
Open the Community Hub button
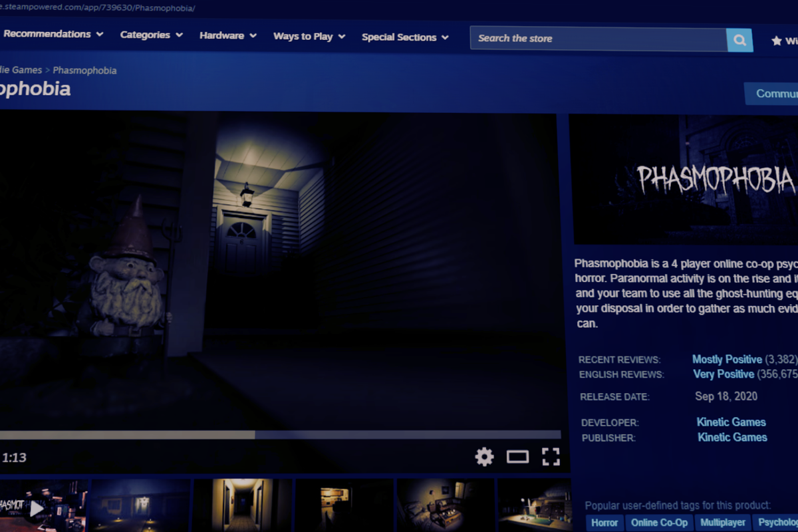(771, 94)
